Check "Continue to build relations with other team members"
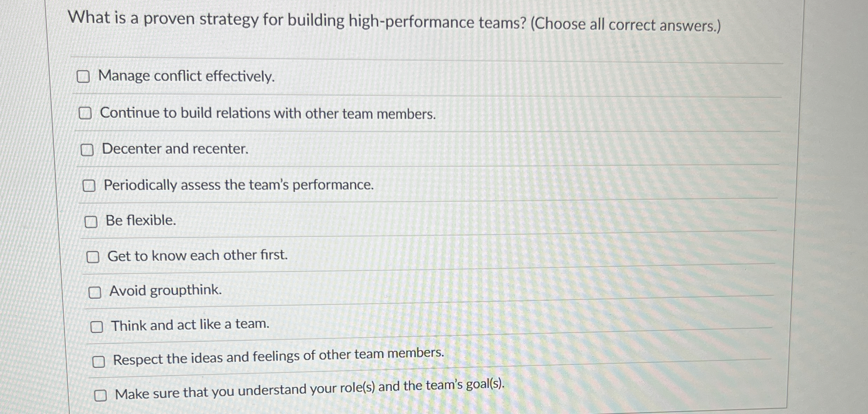 86,112
